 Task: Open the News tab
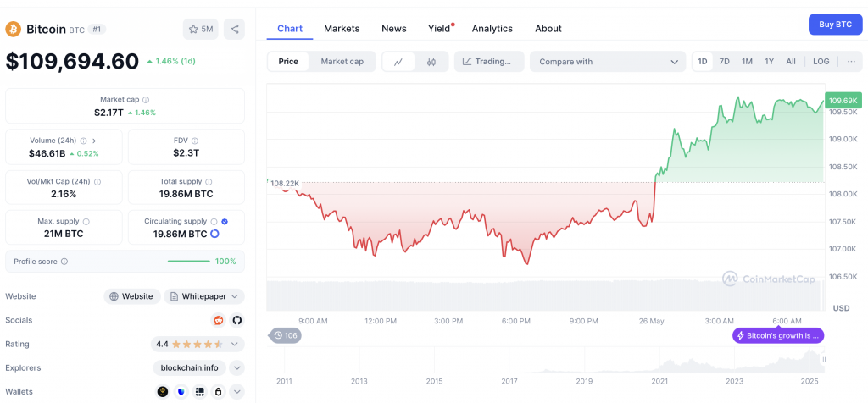tap(394, 29)
